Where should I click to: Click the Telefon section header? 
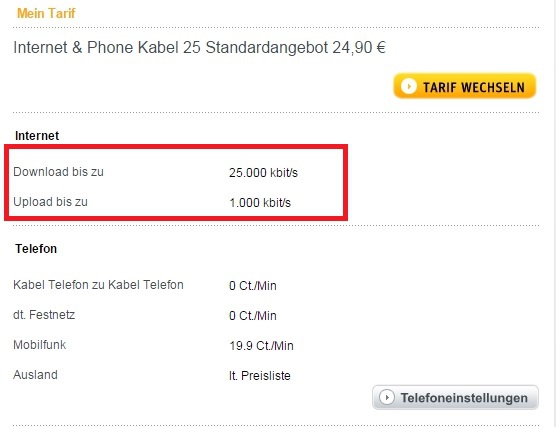pyautogui.click(x=36, y=249)
